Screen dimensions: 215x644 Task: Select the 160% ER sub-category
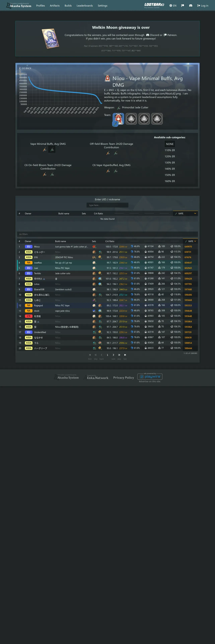(x=170, y=181)
